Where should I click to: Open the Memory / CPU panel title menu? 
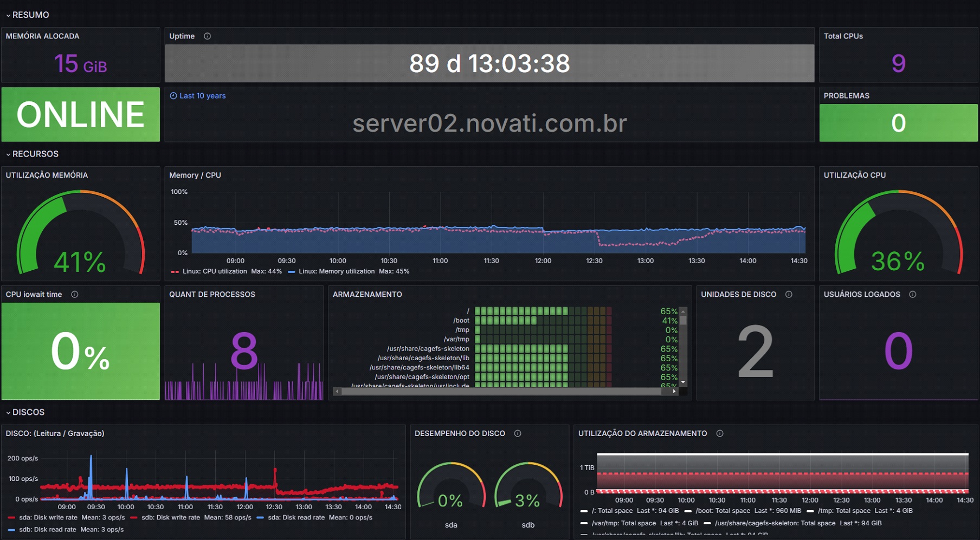195,175
